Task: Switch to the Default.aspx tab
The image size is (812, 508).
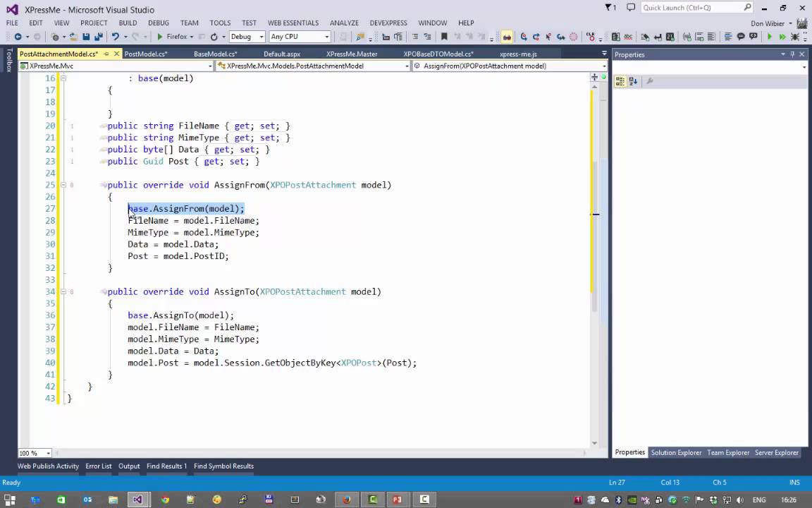Action: tap(282, 54)
